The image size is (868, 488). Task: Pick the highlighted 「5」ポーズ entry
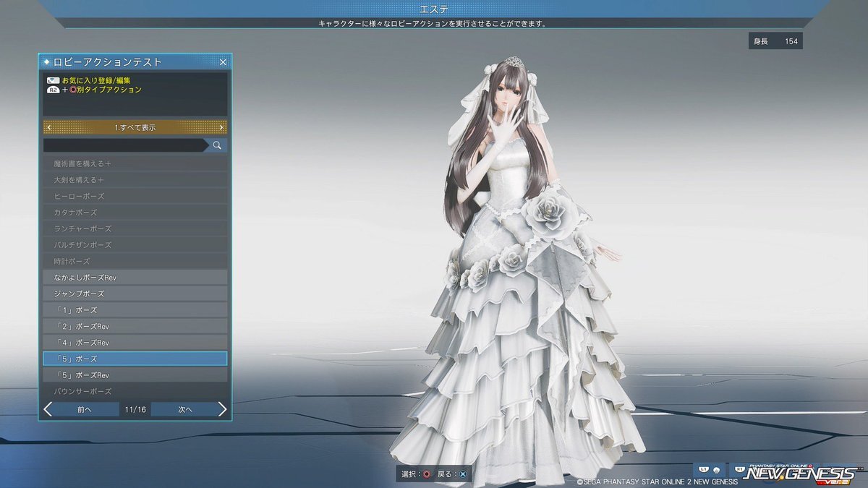(x=135, y=359)
